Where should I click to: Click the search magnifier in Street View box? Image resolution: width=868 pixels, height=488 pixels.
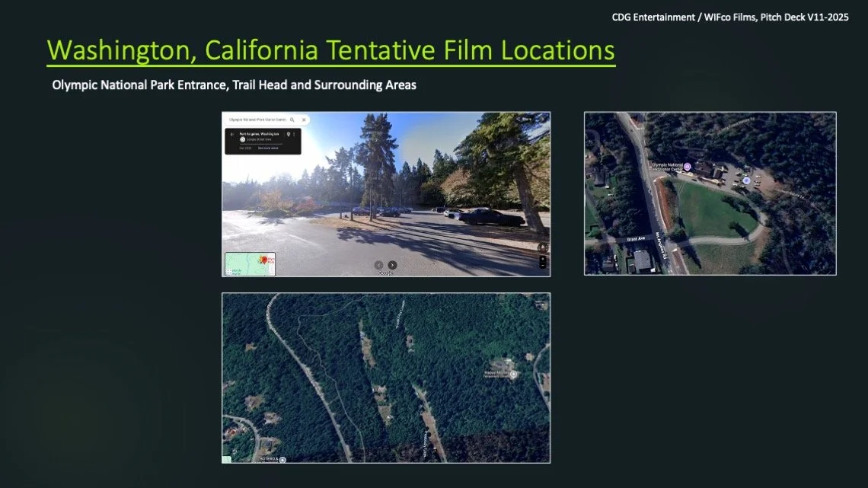tap(292, 120)
